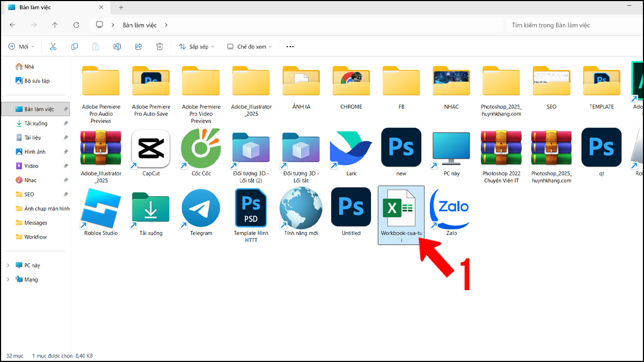Image resolution: width=644 pixels, height=362 pixels.
Task: Click the Share icon in toolbar
Action: point(138,47)
